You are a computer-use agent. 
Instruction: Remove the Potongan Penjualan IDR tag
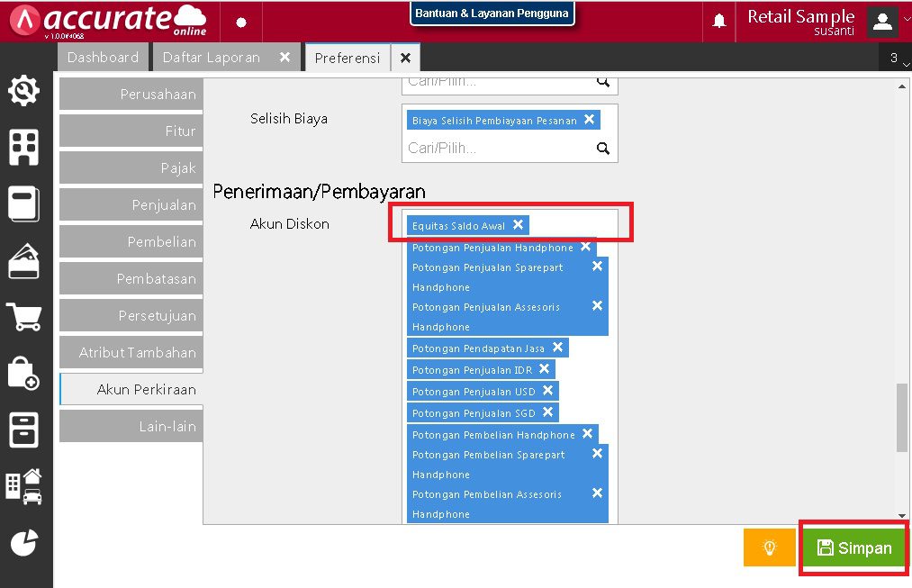click(545, 369)
